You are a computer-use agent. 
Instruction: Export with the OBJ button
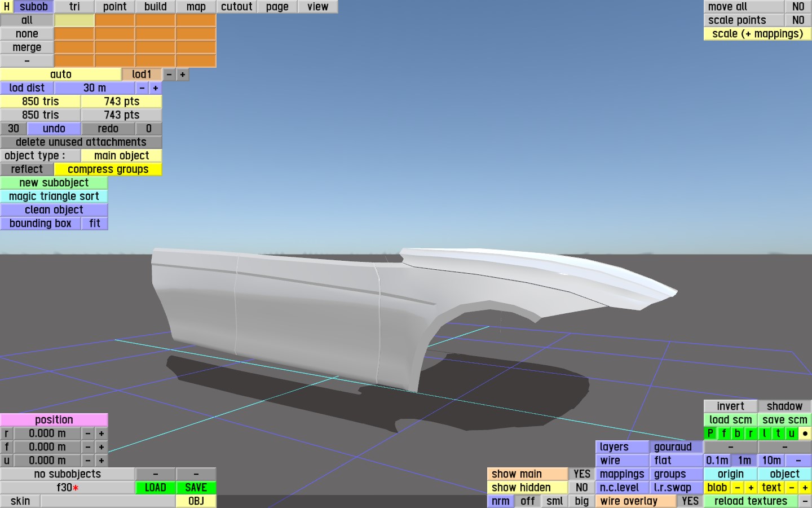(196, 501)
